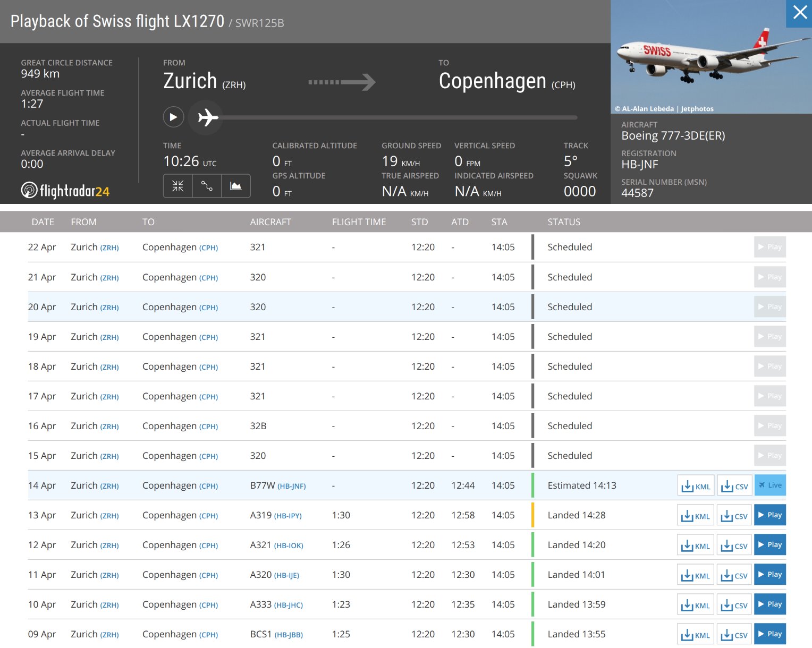
Task: Open registration HB-IJE link
Action: [287, 575]
